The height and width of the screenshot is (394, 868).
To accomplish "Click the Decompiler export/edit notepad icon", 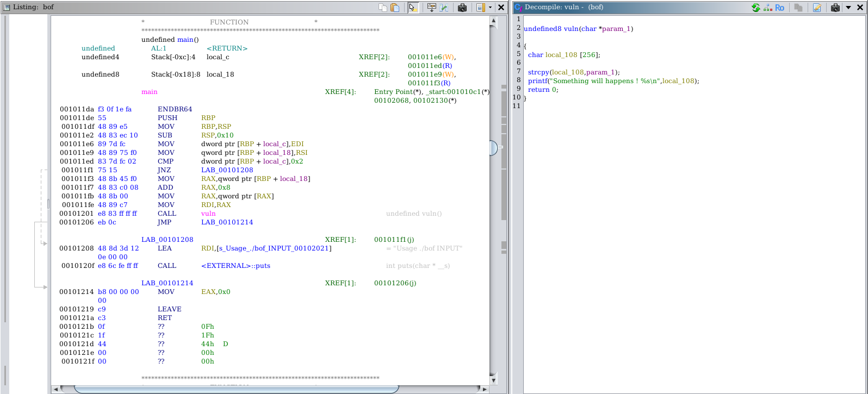I will pyautogui.click(x=817, y=8).
